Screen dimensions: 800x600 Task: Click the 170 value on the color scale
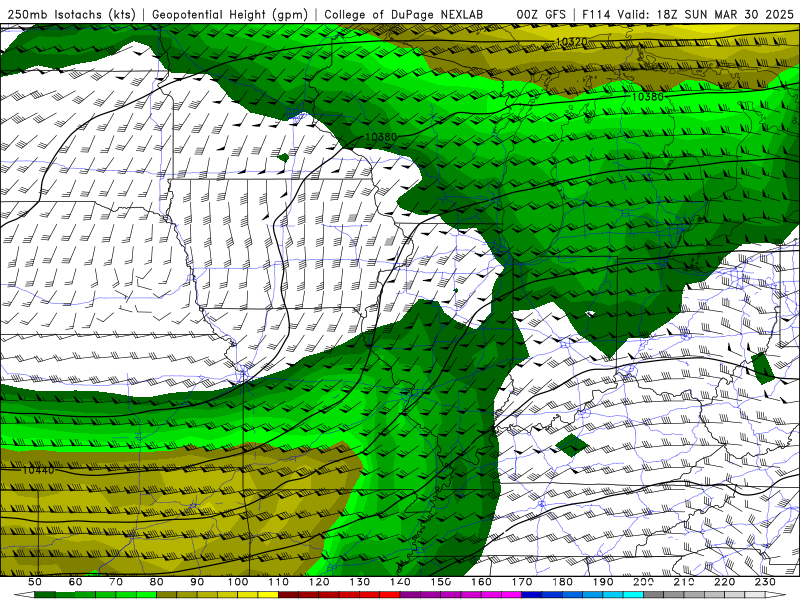pyautogui.click(x=522, y=582)
